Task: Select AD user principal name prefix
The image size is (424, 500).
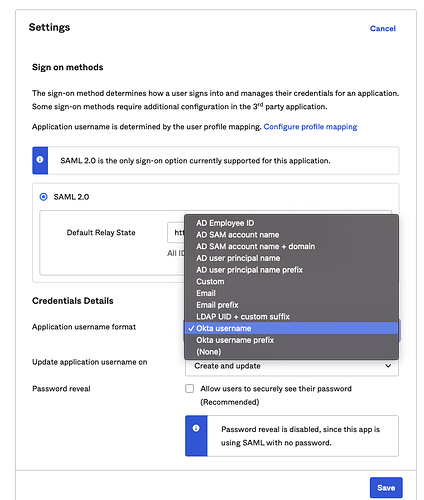Action: (291, 270)
